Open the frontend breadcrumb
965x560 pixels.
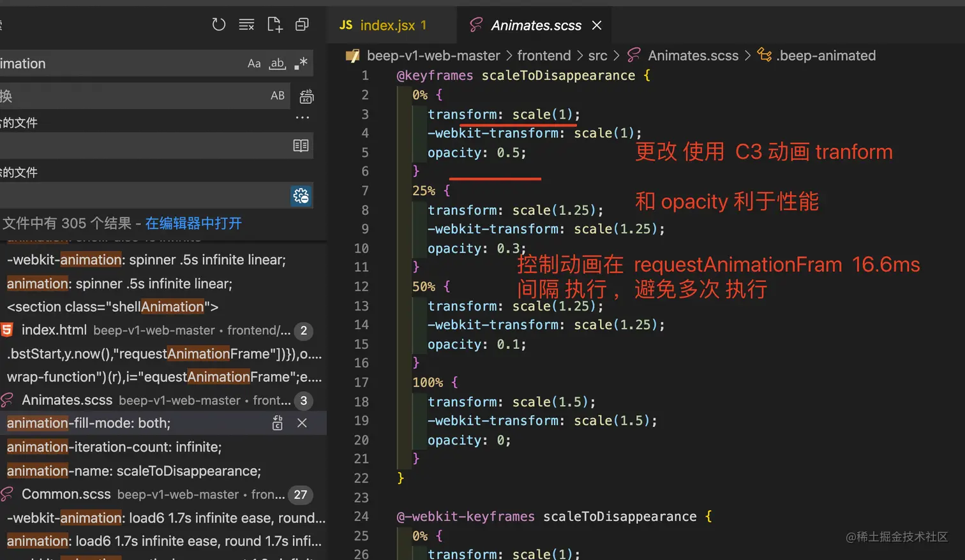click(544, 55)
